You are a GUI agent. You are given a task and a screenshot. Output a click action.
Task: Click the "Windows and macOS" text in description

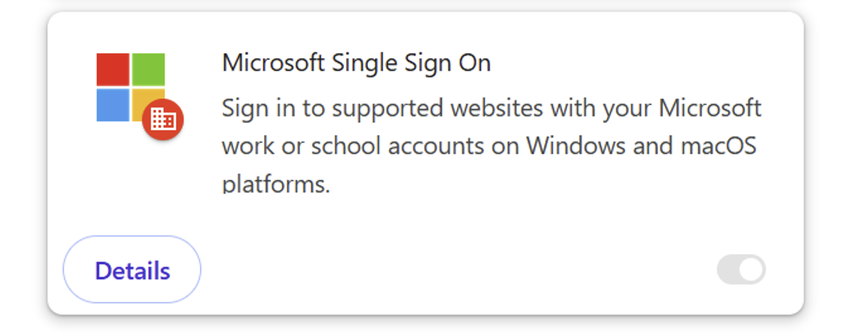tap(640, 146)
